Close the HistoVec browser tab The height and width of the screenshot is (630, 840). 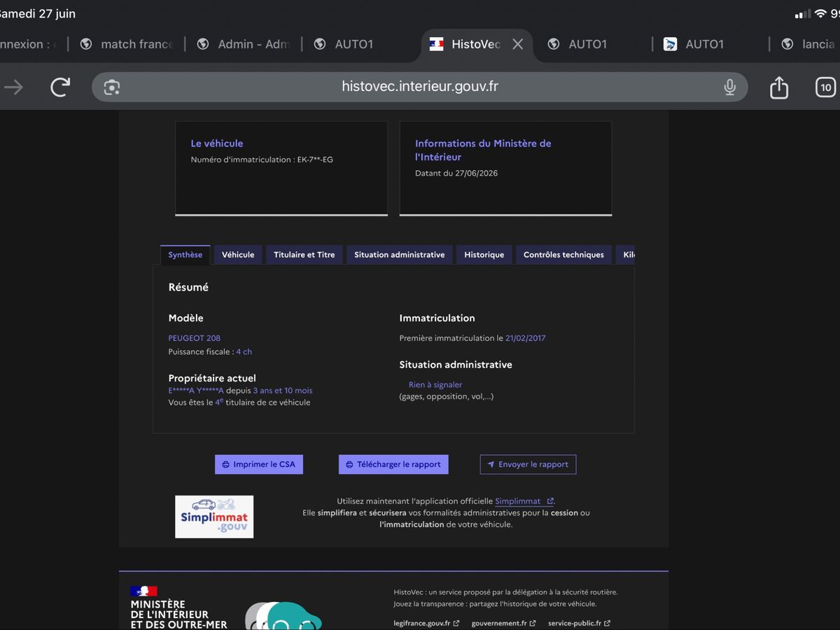pyautogui.click(x=518, y=44)
